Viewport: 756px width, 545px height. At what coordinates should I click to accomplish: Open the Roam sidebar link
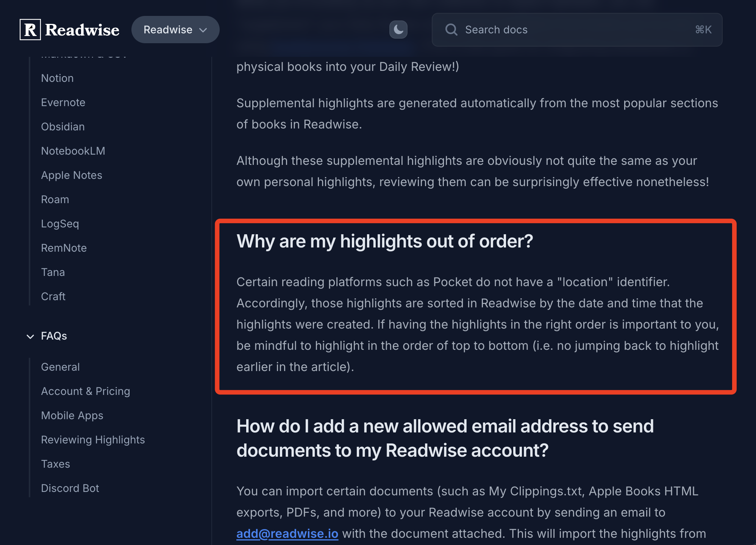coord(55,199)
